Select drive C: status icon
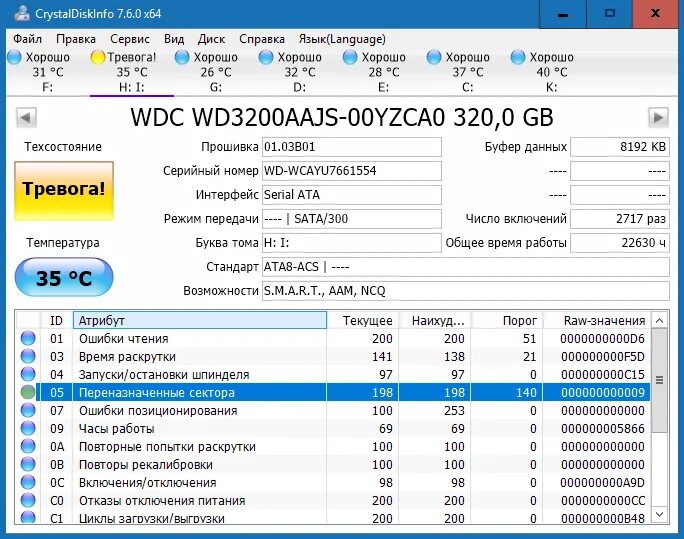 click(x=434, y=57)
